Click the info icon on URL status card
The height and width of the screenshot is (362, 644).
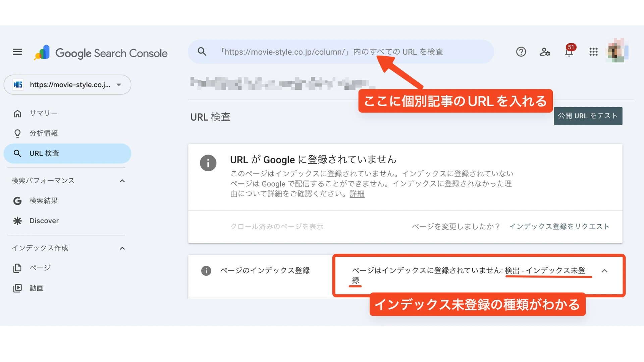[x=208, y=163]
